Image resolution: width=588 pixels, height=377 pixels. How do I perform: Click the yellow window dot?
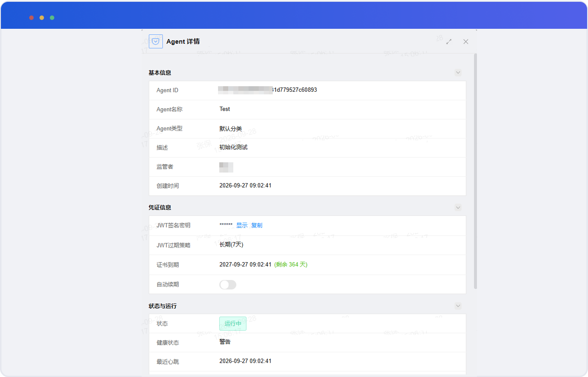(42, 18)
